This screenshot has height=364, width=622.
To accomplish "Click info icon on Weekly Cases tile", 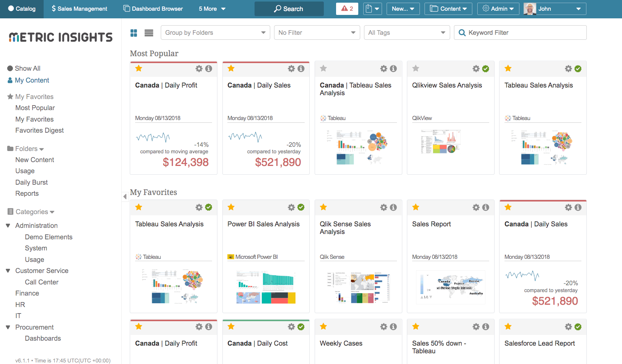I will point(393,327).
